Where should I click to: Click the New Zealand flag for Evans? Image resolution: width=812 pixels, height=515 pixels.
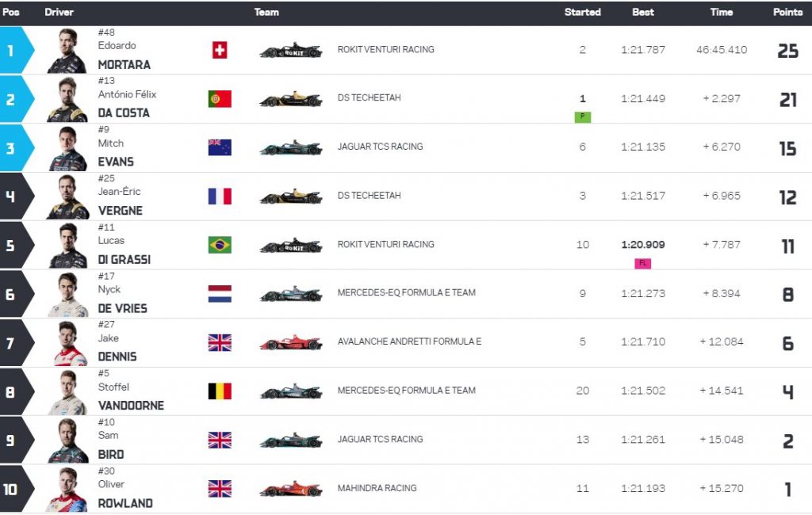[220, 147]
